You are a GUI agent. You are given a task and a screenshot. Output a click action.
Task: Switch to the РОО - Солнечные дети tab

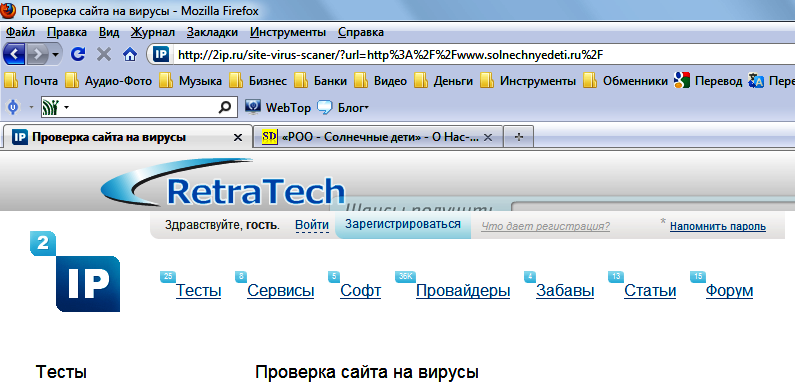coord(378,137)
